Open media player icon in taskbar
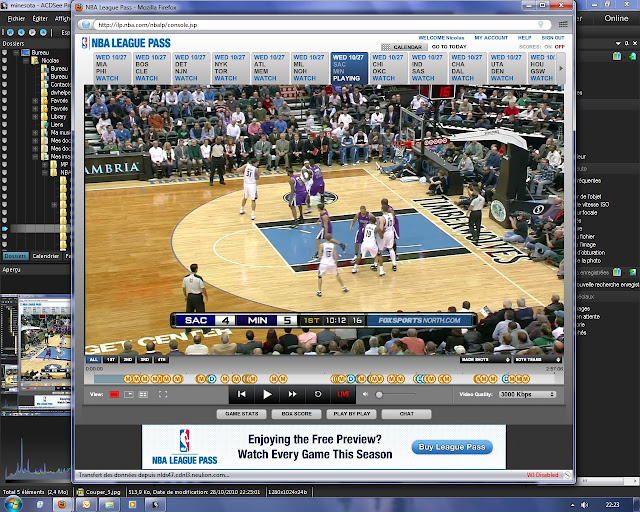 coord(133,505)
